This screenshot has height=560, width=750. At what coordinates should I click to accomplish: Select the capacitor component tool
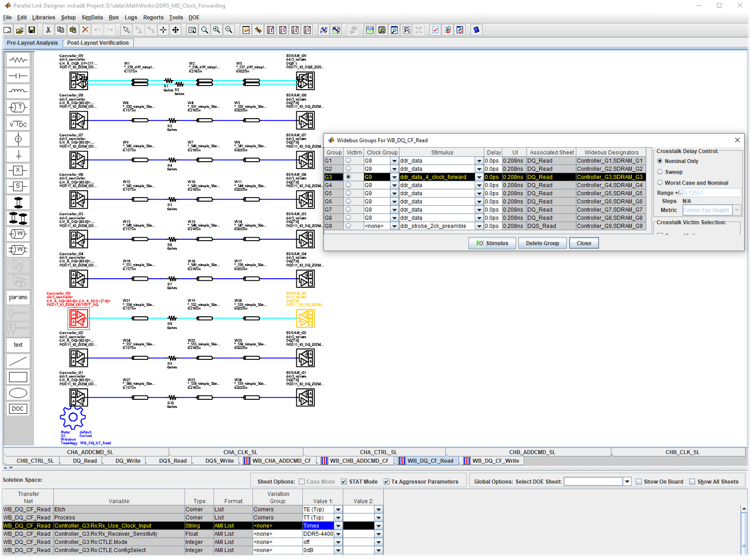pyautogui.click(x=18, y=76)
